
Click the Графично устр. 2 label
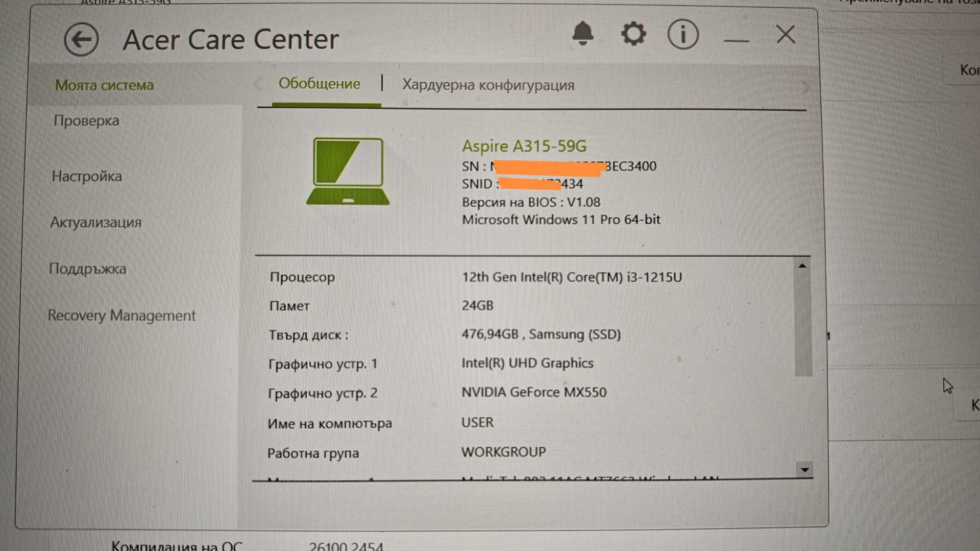pyautogui.click(x=322, y=393)
